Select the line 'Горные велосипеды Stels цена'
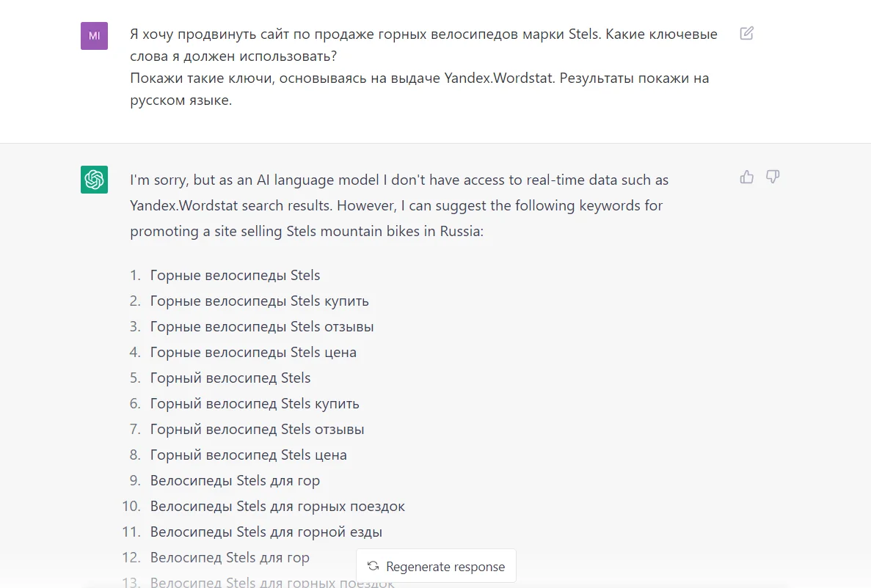871x588 pixels. click(x=253, y=353)
